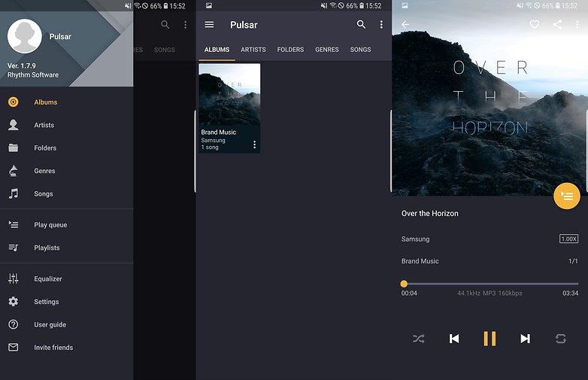Toggle shuffle mode
The width and height of the screenshot is (588, 380).
(x=419, y=339)
